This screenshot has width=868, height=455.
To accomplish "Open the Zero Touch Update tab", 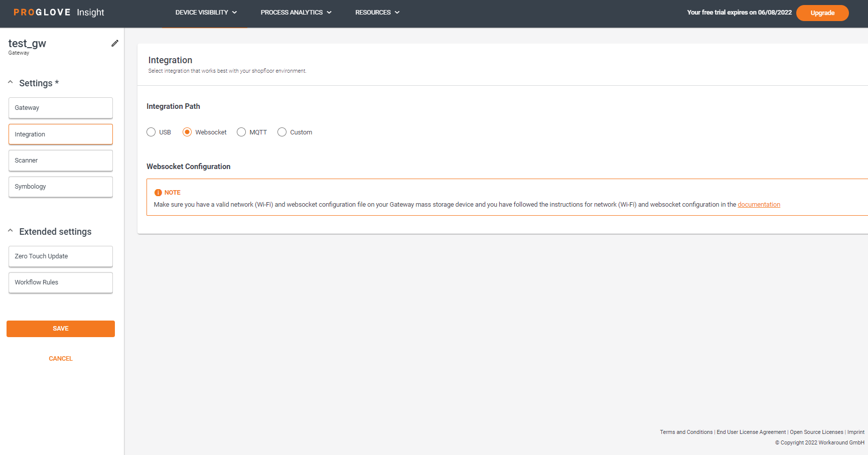I will (61, 256).
